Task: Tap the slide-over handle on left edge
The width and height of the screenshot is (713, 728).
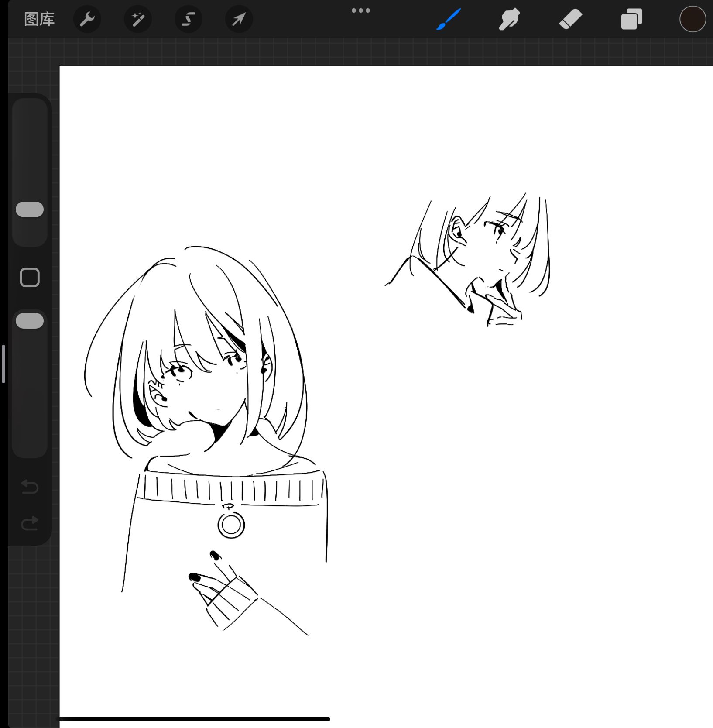Action: click(3, 364)
